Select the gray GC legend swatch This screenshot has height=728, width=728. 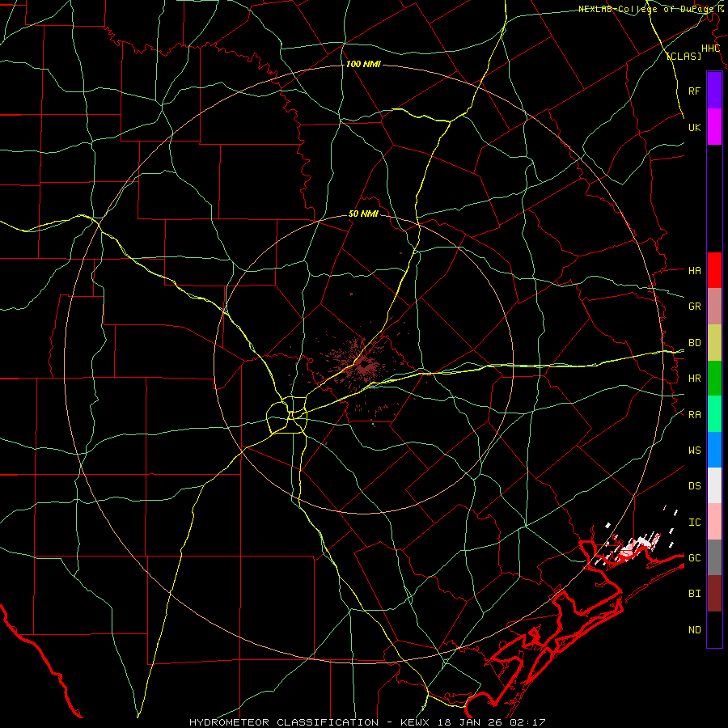(x=714, y=557)
